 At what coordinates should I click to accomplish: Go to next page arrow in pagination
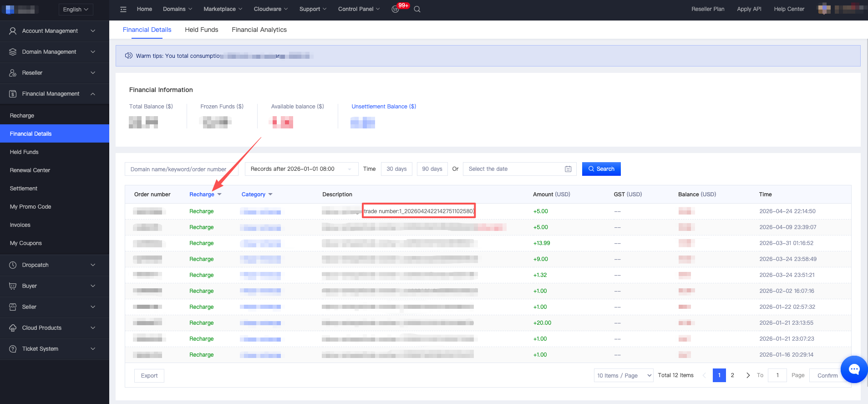tap(748, 375)
